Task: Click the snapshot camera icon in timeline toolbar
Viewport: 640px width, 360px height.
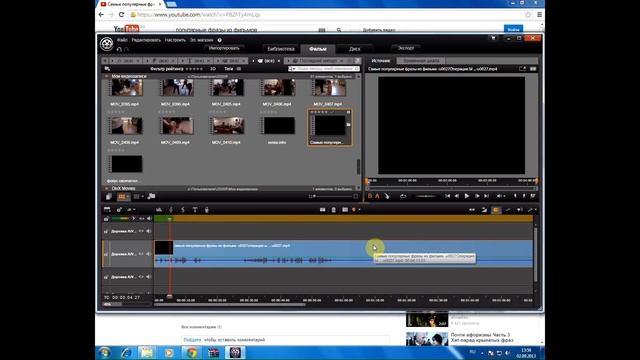Action: [x=345, y=210]
